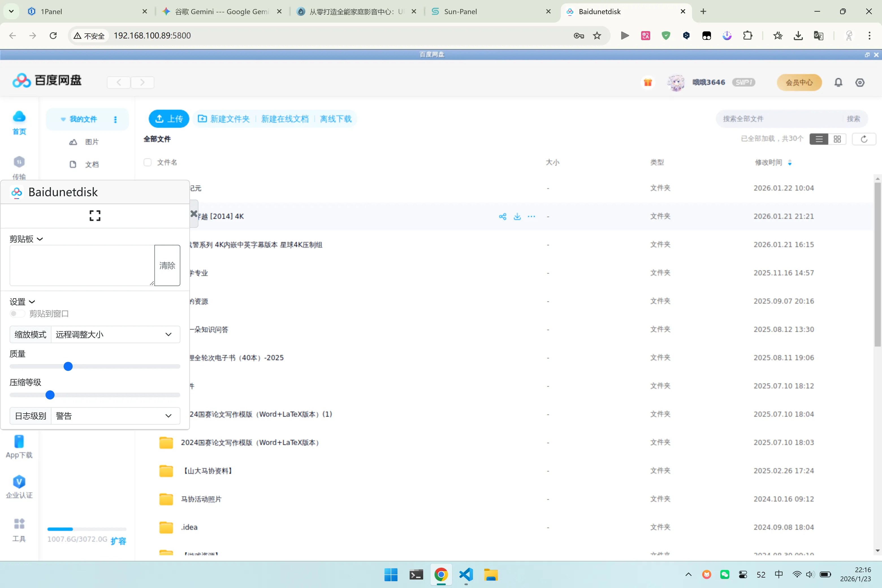The width and height of the screenshot is (882, 588).
Task: Open the notification bell icon
Action: (838, 82)
